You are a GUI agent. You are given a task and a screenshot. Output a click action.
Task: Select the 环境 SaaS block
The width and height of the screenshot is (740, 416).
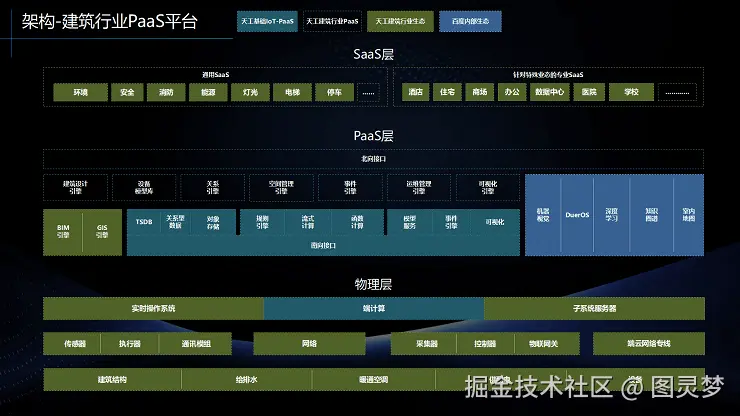click(81, 92)
